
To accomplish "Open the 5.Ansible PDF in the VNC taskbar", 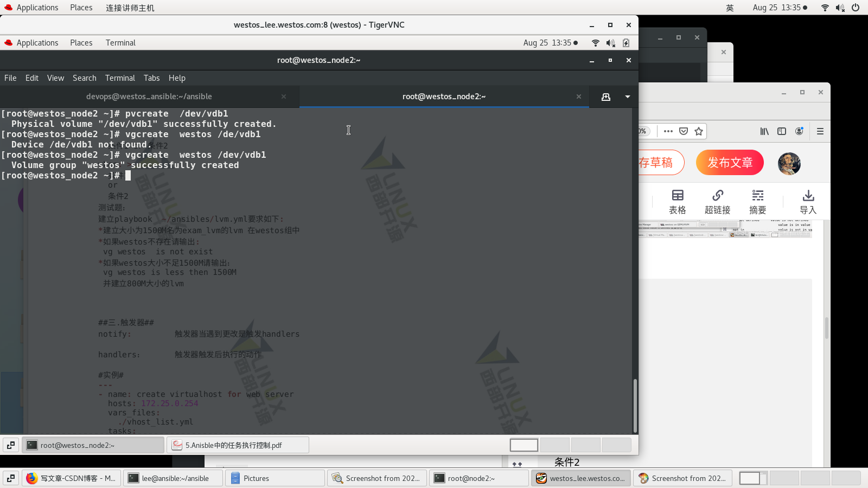I will [x=238, y=445].
